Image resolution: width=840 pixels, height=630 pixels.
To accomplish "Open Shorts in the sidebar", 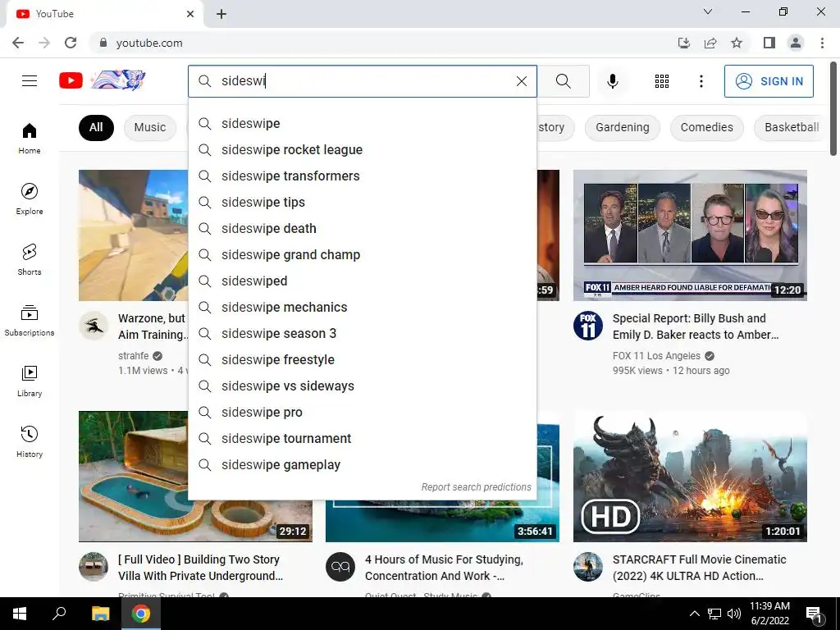I will click(x=30, y=259).
